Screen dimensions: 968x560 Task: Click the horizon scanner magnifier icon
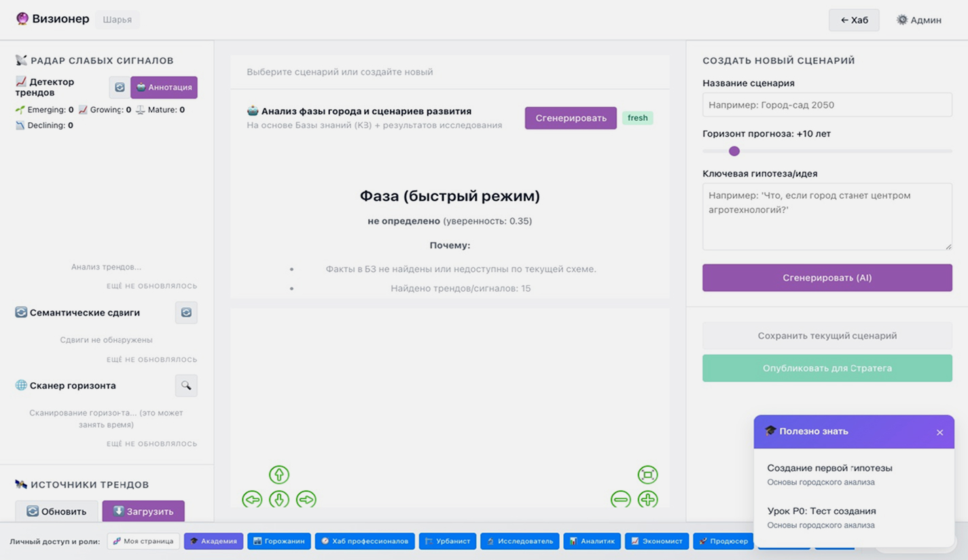tap(186, 386)
